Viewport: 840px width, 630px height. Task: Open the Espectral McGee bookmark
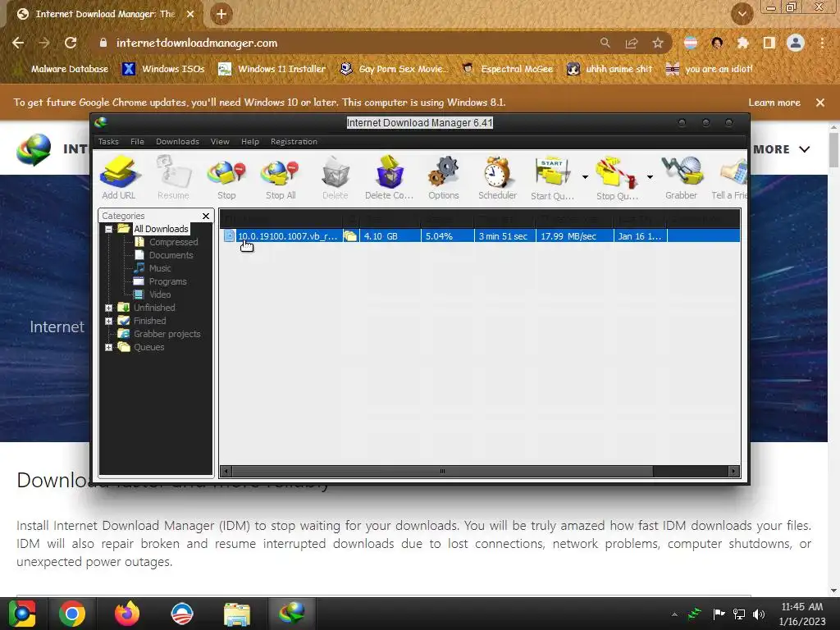507,69
